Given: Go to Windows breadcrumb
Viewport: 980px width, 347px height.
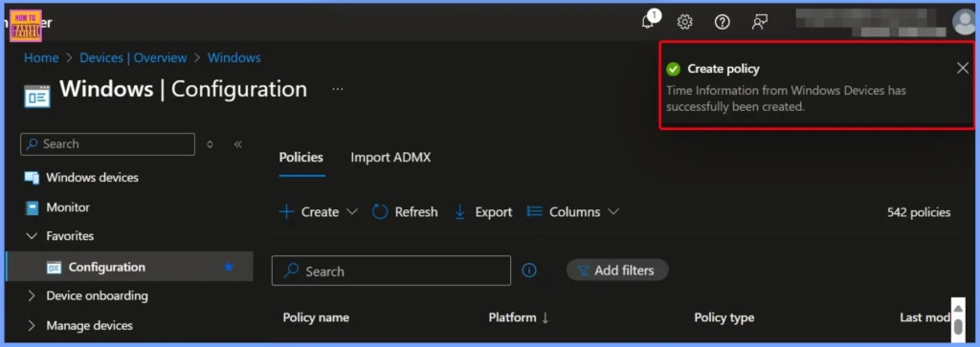Looking at the screenshot, I should point(234,58).
